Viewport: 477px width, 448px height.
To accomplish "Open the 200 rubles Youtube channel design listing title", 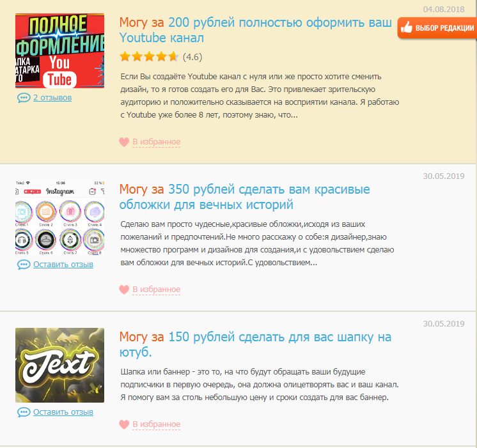I will coord(256,30).
